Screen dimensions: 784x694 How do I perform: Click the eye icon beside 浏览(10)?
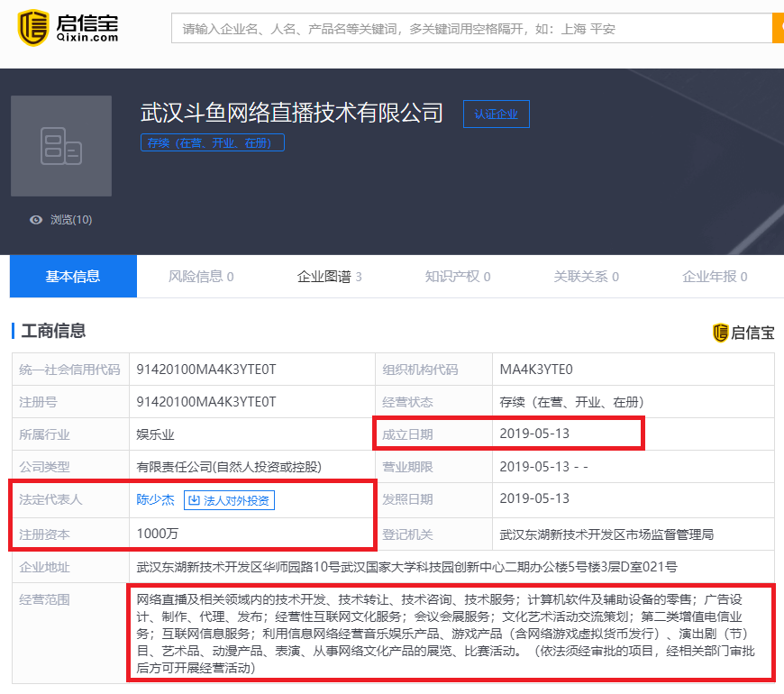click(x=35, y=220)
